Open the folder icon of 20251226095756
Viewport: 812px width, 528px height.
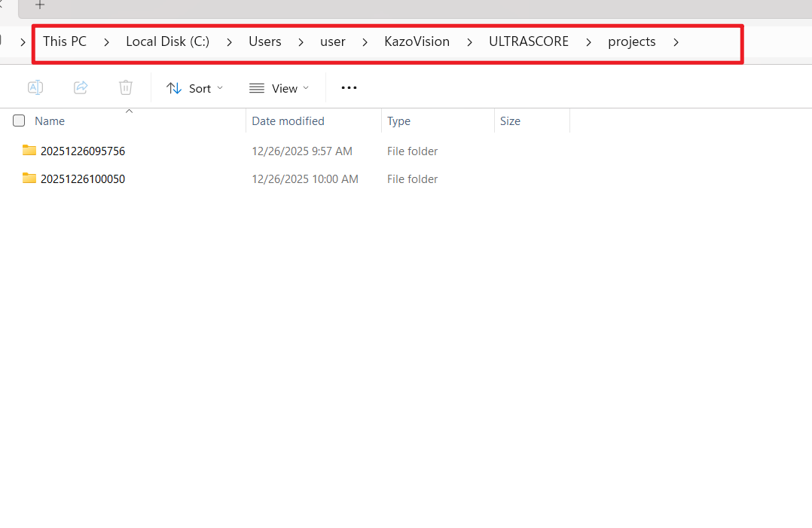click(29, 150)
